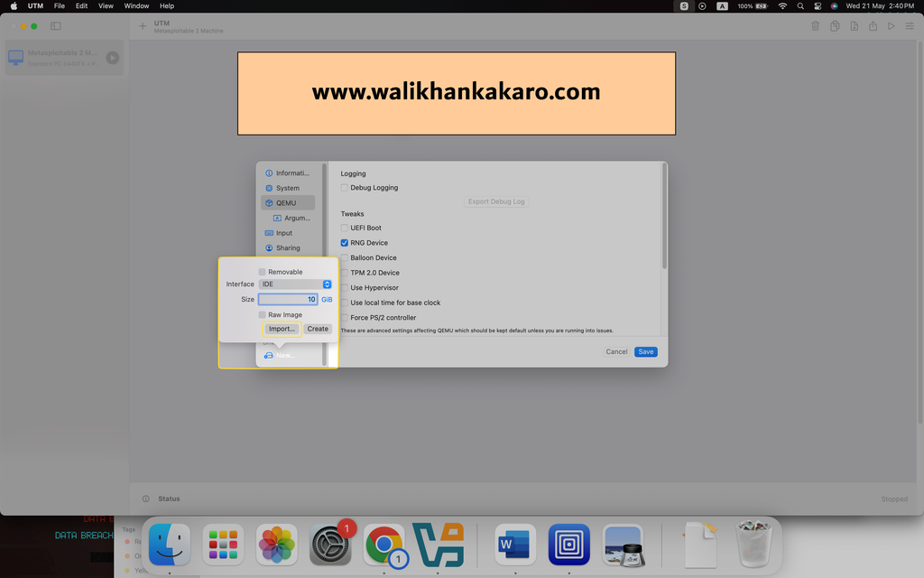Open VM settings sliders icon

[x=910, y=26]
